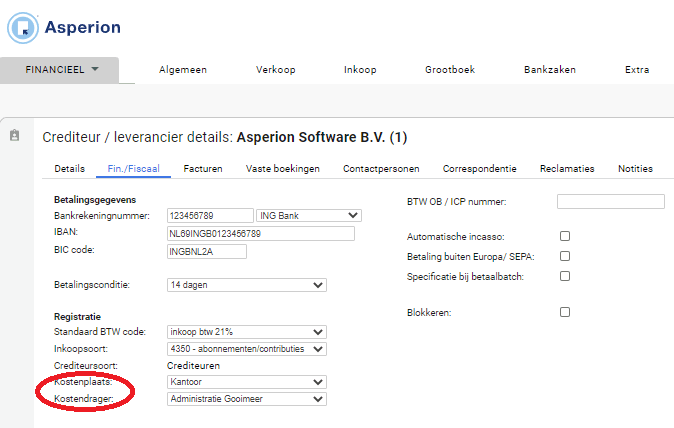Open the Standaard BTW code dropdown
The height and width of the screenshot is (428, 674).
point(247,332)
